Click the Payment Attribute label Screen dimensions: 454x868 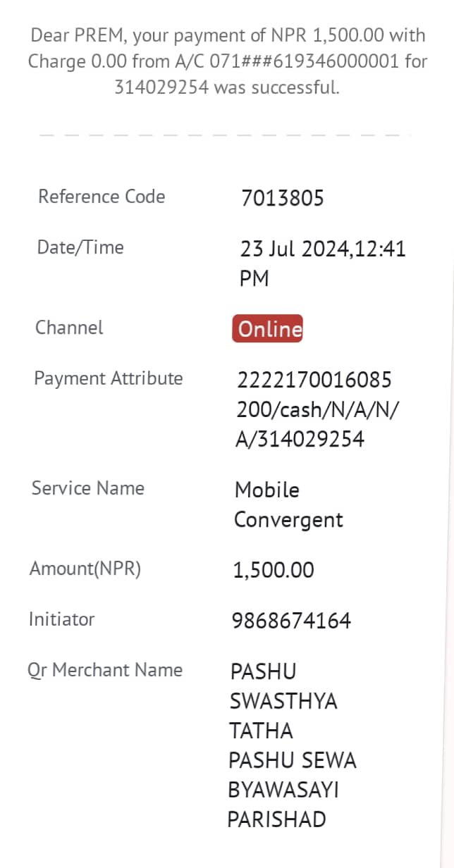tap(109, 378)
